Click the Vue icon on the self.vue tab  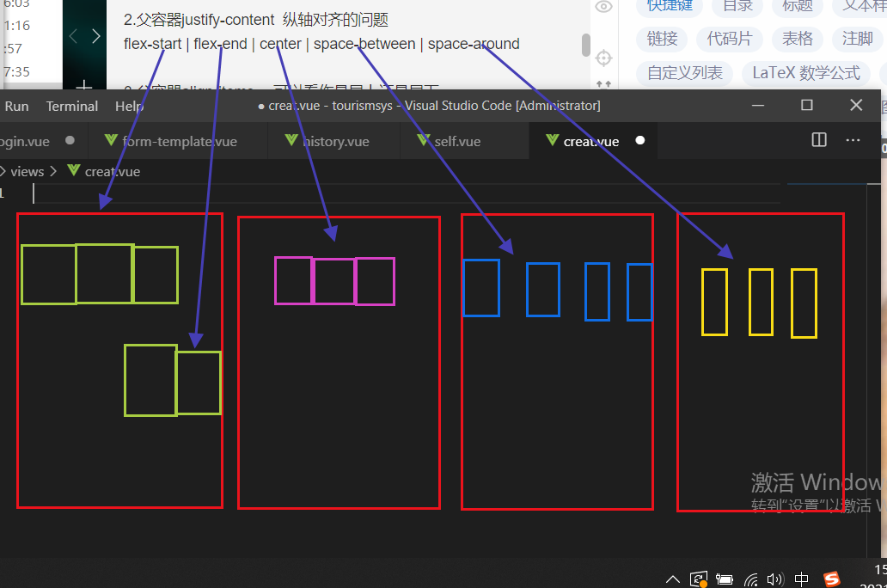point(423,140)
